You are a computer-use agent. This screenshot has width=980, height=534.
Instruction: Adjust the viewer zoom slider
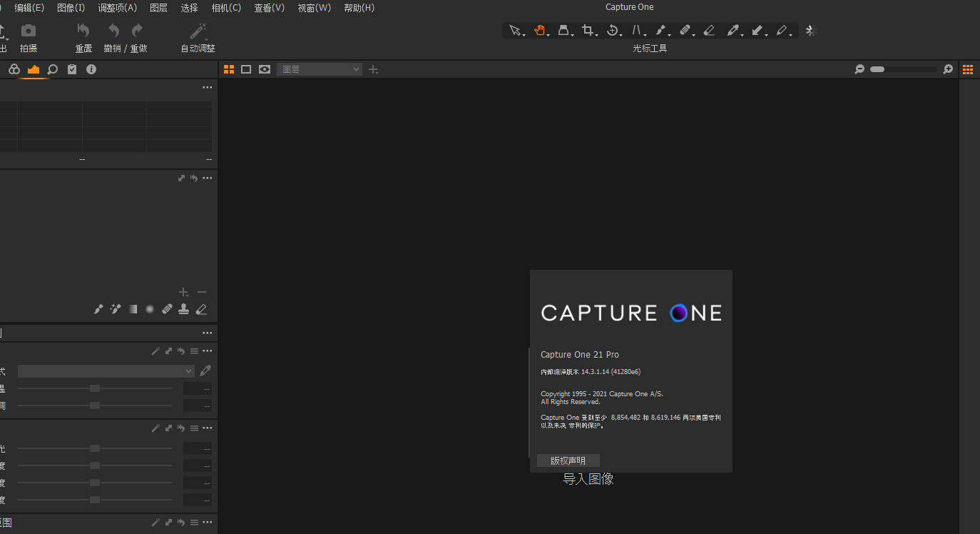(904, 69)
